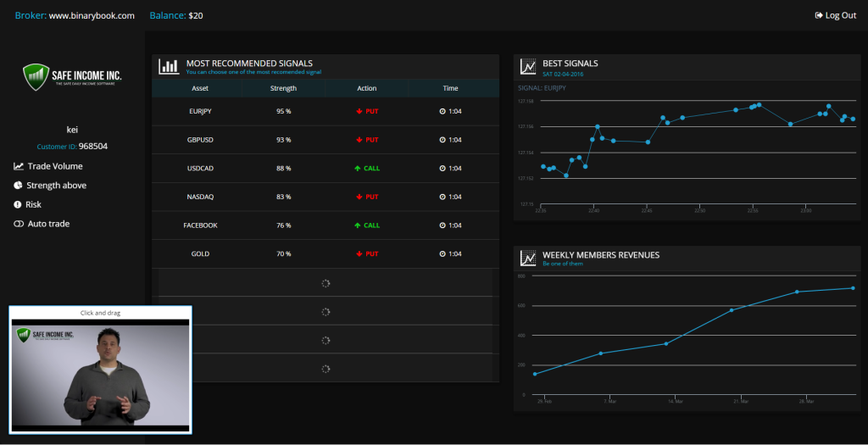Open the www.binarybook.com broker link
868x445 pixels.
92,15
